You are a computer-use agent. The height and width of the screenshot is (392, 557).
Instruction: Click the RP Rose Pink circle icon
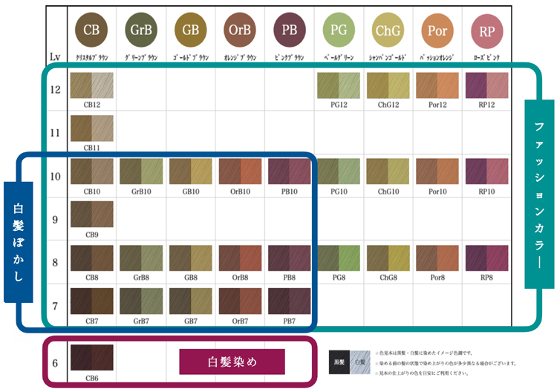click(486, 30)
